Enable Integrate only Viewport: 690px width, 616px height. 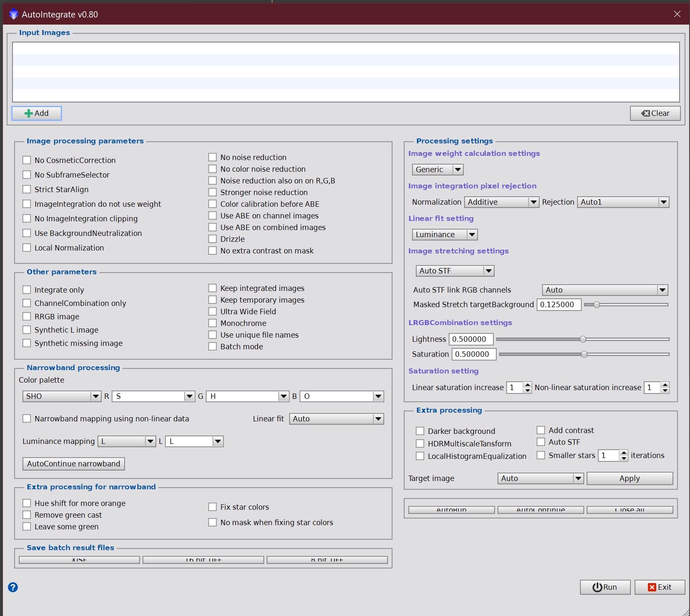click(27, 290)
